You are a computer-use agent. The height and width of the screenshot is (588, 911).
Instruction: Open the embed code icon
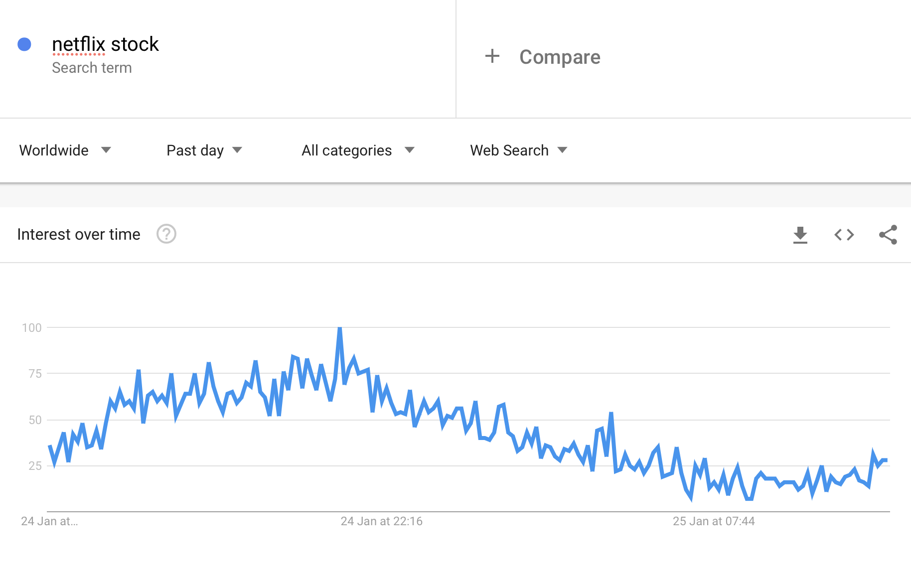coord(844,235)
